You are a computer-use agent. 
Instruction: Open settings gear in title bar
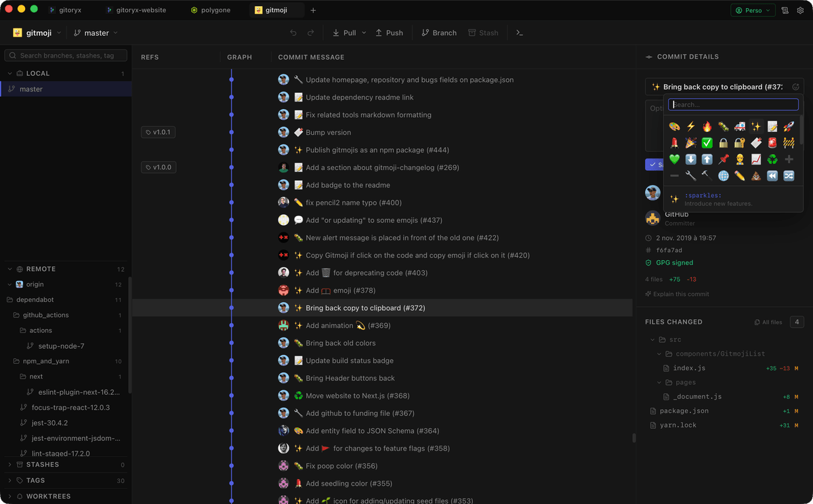click(801, 11)
